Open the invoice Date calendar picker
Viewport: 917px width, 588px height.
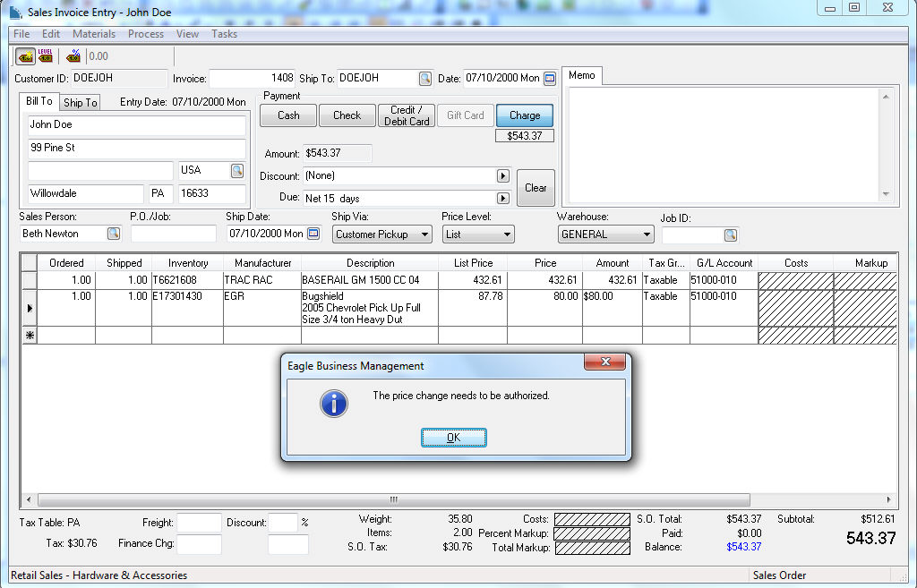pyautogui.click(x=550, y=79)
